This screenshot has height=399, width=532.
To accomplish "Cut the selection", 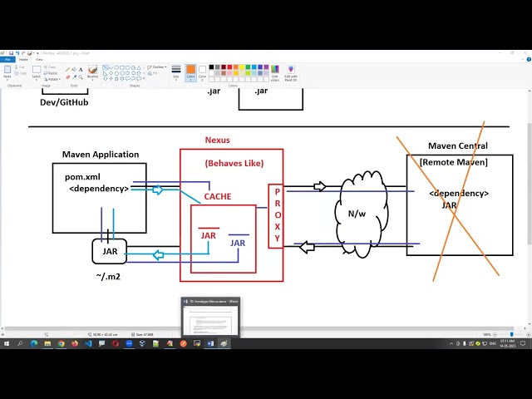I will 20,67.
